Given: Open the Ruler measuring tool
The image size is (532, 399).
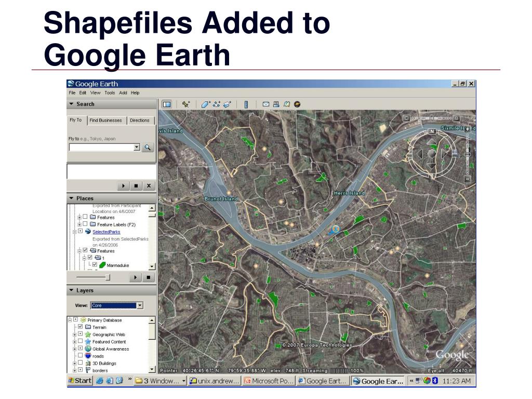Looking at the screenshot, I should (x=246, y=104).
